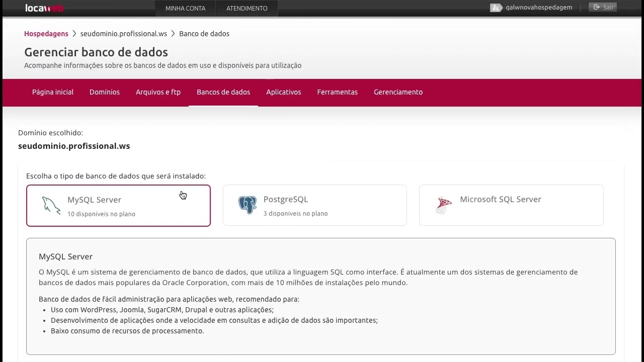Select the Bancos de dados tab
This screenshot has width=644, height=362.
click(223, 92)
